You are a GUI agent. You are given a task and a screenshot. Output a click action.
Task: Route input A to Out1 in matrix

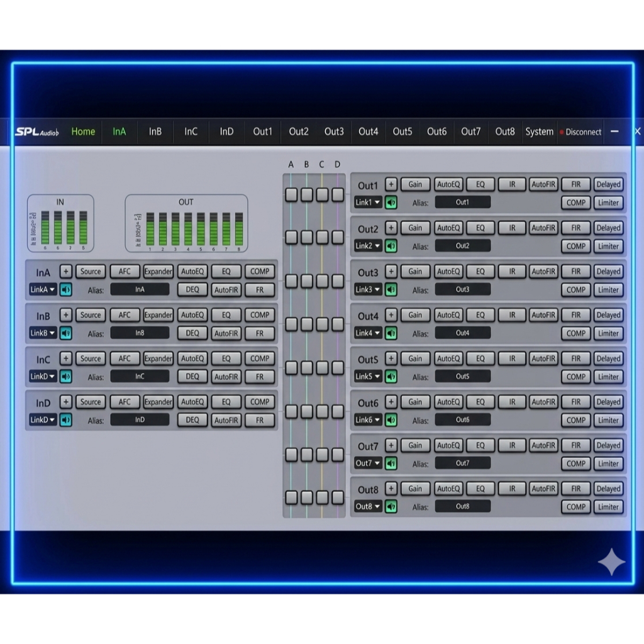pyautogui.click(x=291, y=194)
